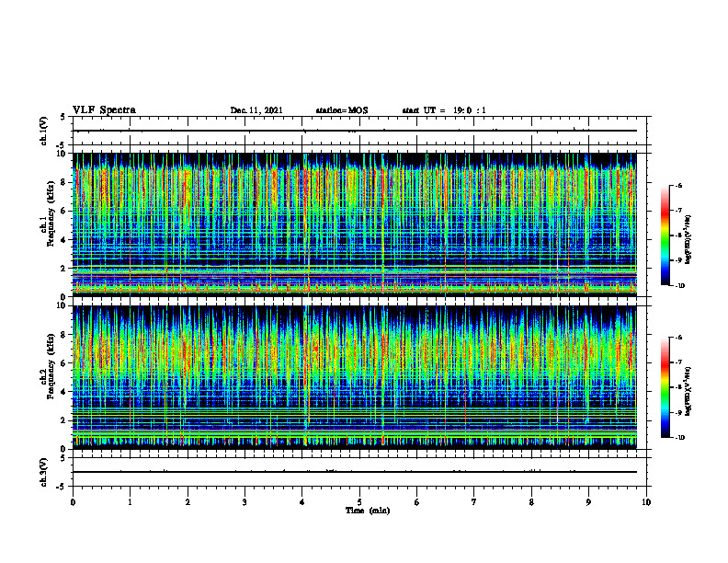Click "-6" on the ch.2 color scale
Viewport: 728px width, 563px height.
(x=678, y=338)
